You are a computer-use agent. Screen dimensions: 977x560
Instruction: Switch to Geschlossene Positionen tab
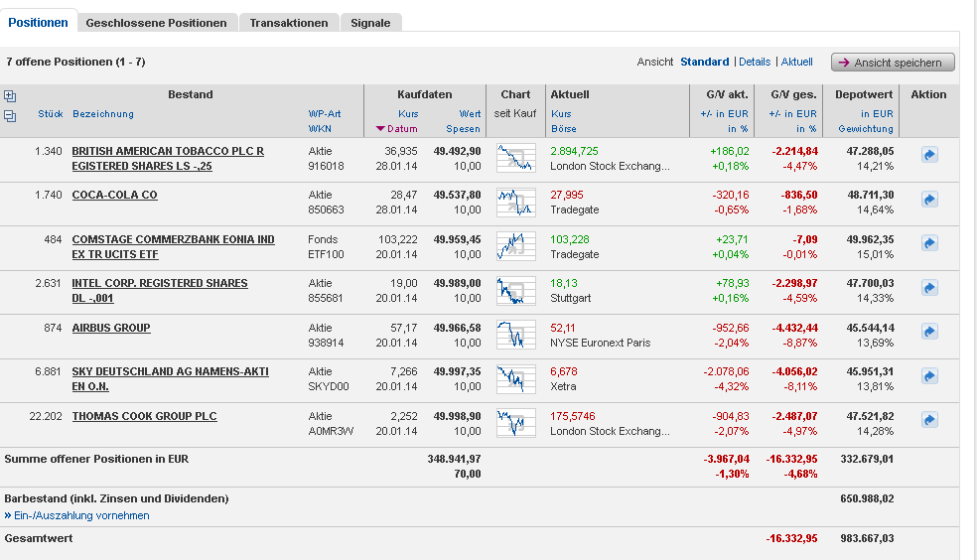point(156,23)
